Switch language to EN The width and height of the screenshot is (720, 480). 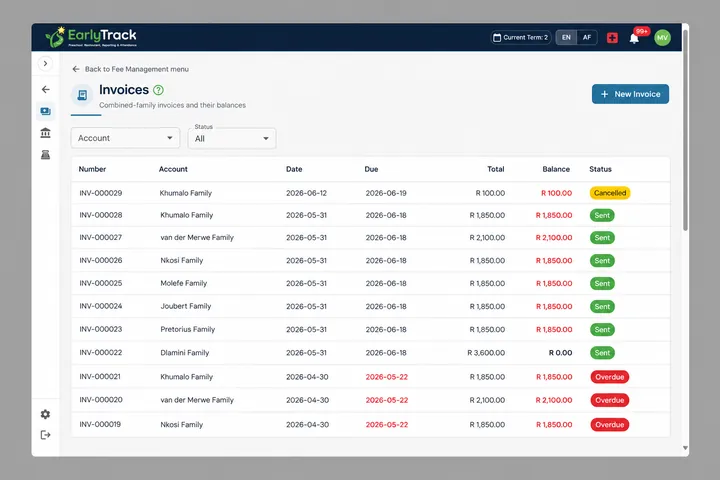tap(566, 38)
